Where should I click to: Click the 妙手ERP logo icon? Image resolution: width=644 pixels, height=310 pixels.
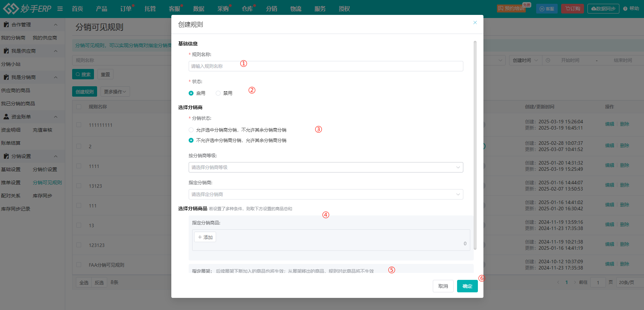(10, 9)
